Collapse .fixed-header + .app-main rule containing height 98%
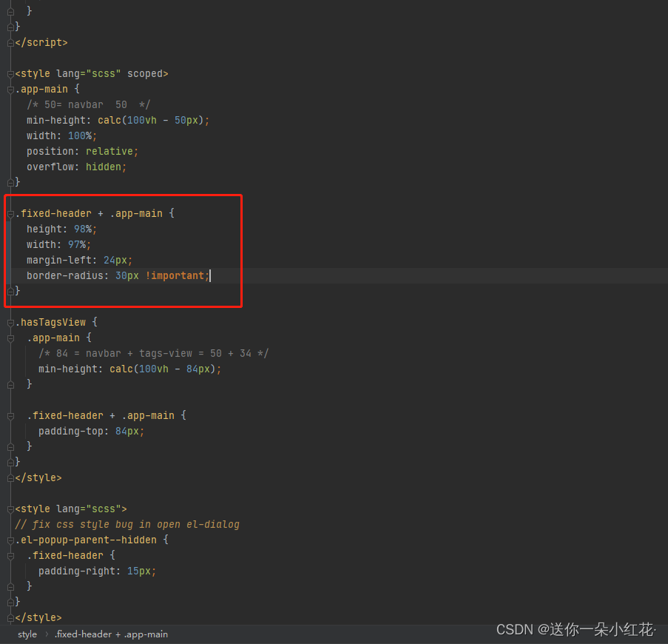 [10, 214]
